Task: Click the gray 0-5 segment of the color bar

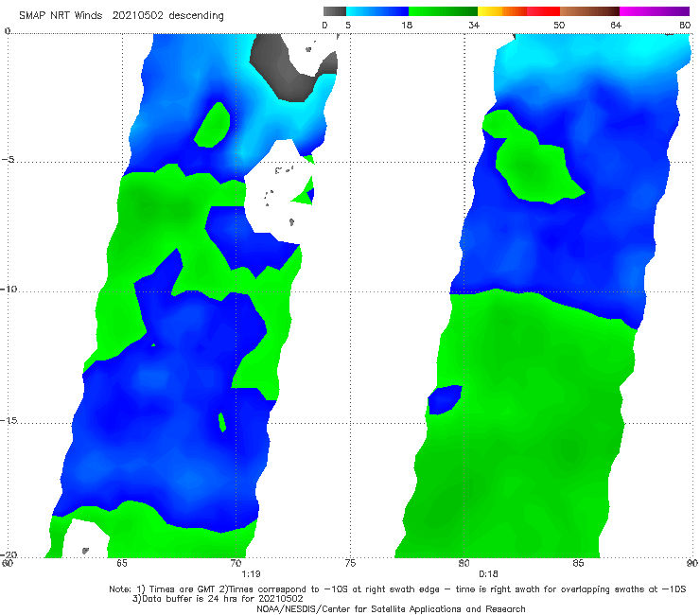Action: pyautogui.click(x=335, y=11)
